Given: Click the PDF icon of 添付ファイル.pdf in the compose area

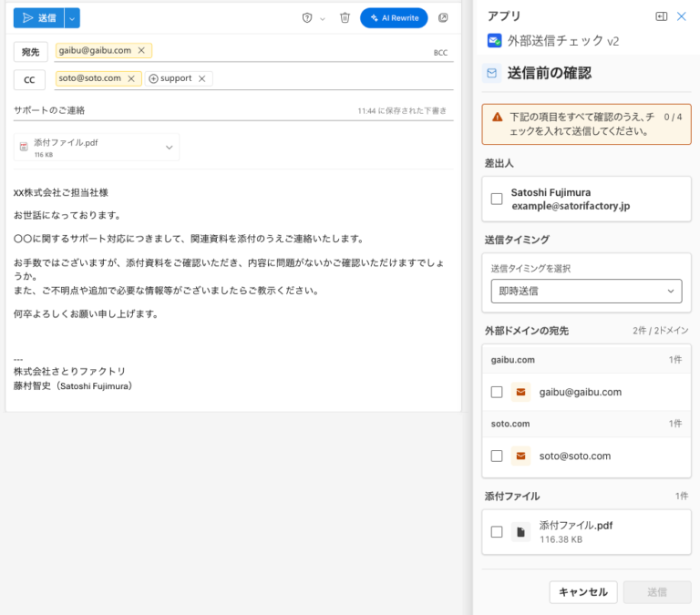Looking at the screenshot, I should coord(24,147).
